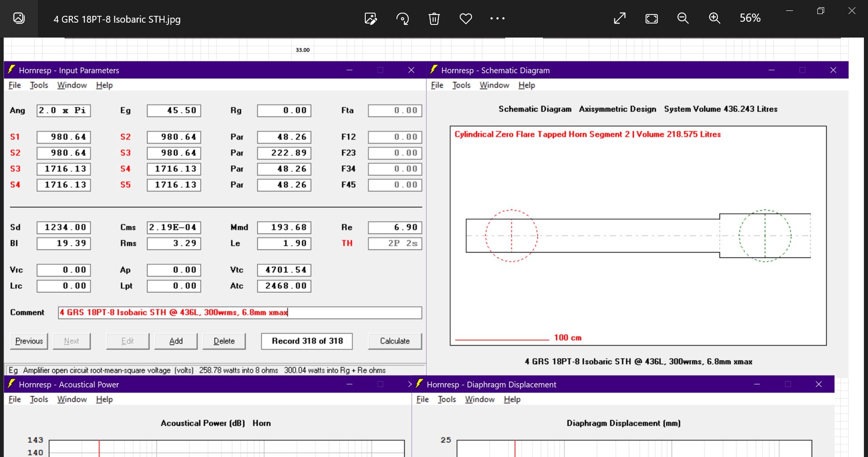This screenshot has width=868, height=457.
Task: Open Window menu in Diaphragm Displacement window
Action: (480, 399)
